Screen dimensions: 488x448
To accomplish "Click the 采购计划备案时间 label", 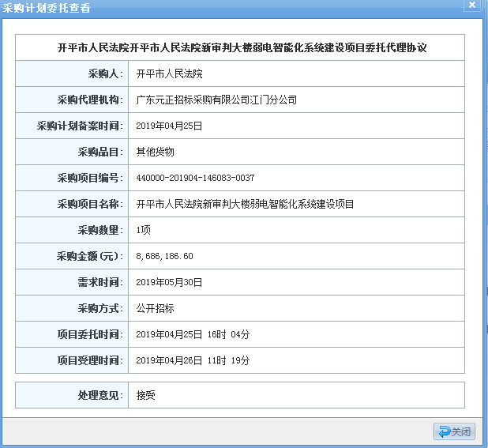I will tap(80, 126).
